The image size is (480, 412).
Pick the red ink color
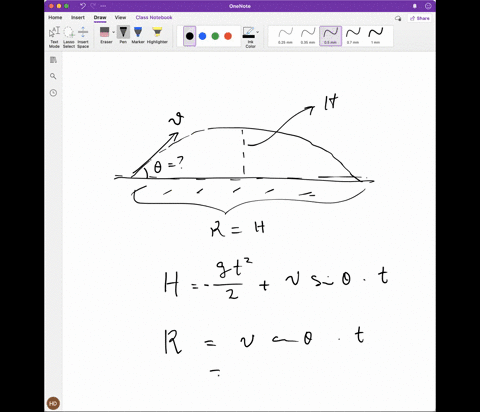[228, 36]
